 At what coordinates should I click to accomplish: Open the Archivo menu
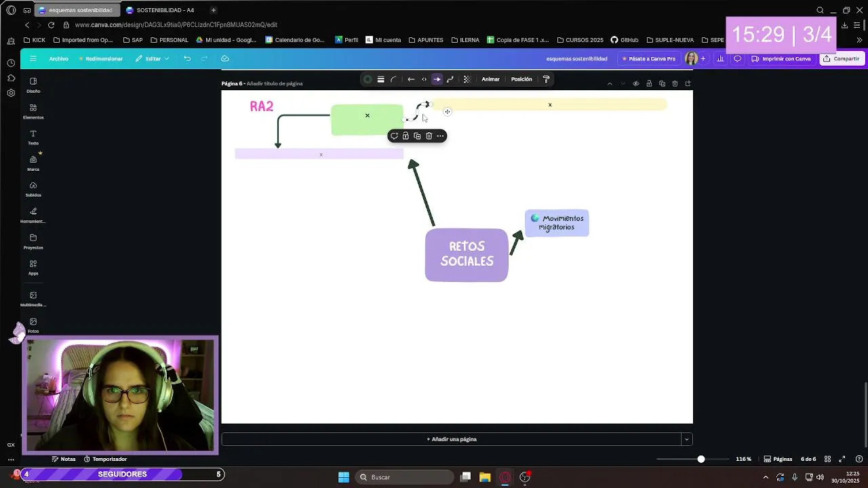coord(58,59)
